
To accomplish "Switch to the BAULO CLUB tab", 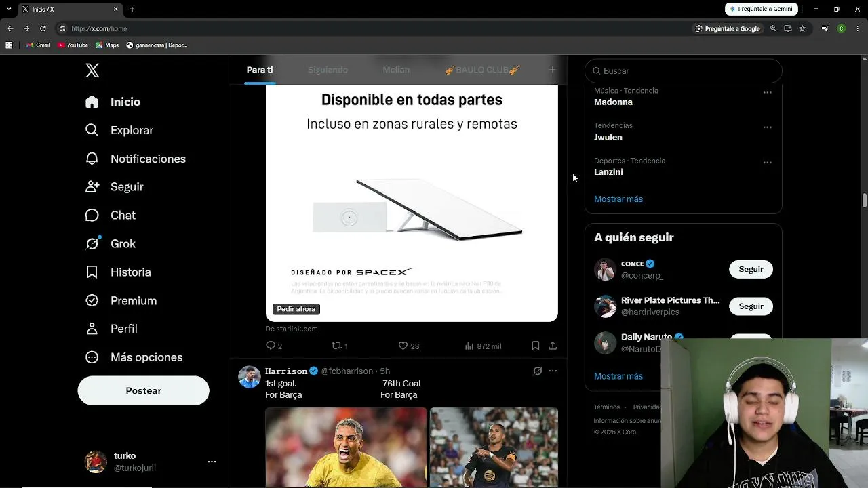I will coord(482,70).
